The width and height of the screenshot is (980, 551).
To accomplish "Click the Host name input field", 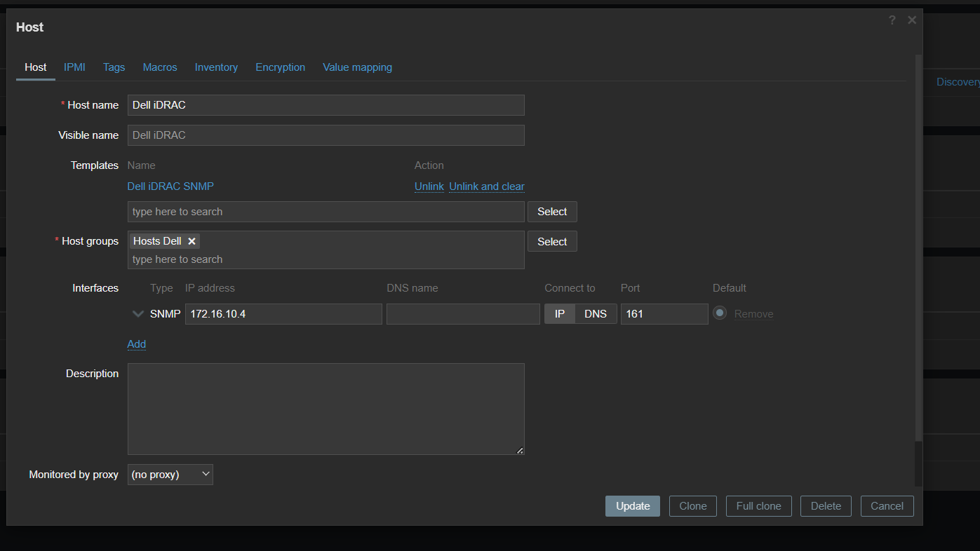I will 325,105.
